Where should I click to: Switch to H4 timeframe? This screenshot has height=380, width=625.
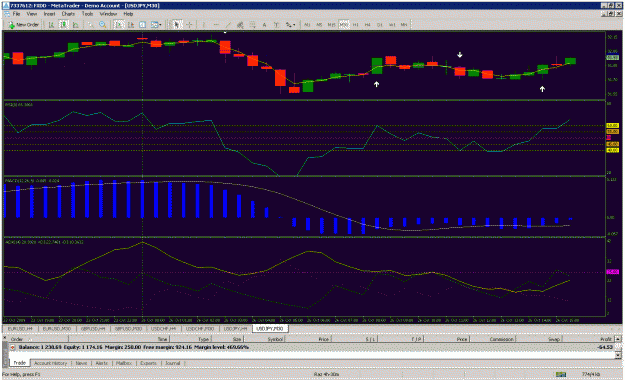368,25
